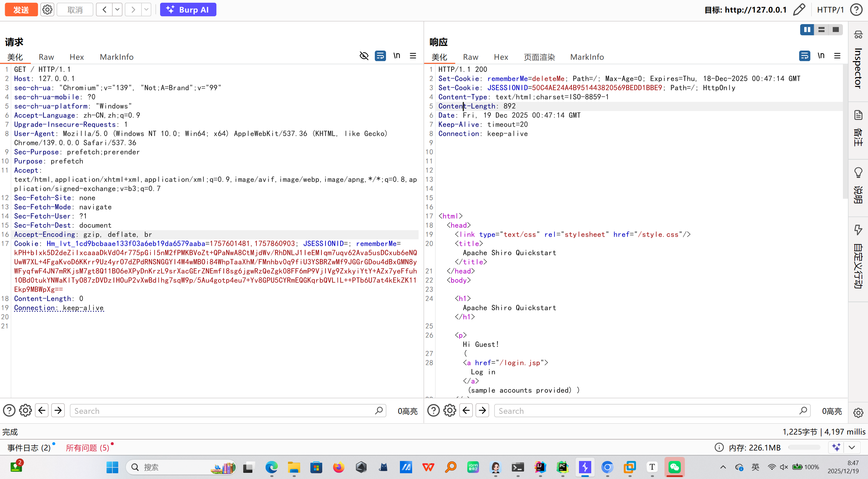Viewport: 868px width, 479px height.
Task: Click the memory usage bar
Action: click(804, 447)
